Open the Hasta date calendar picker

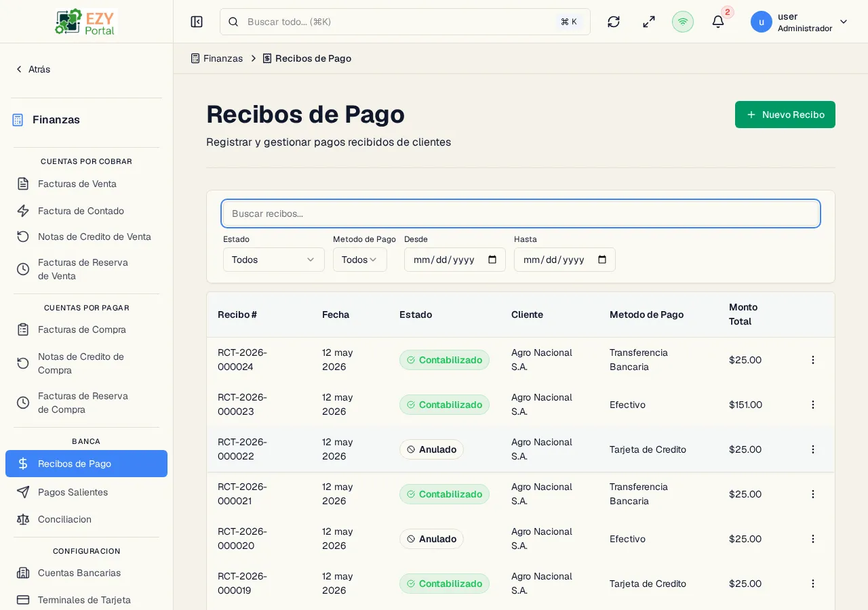pyautogui.click(x=602, y=260)
